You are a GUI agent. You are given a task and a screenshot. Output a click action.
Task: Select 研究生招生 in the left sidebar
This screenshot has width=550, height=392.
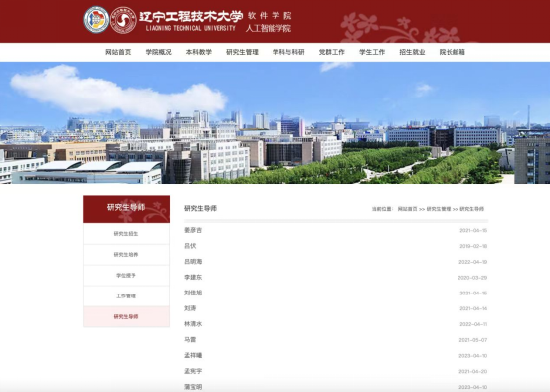click(x=126, y=234)
